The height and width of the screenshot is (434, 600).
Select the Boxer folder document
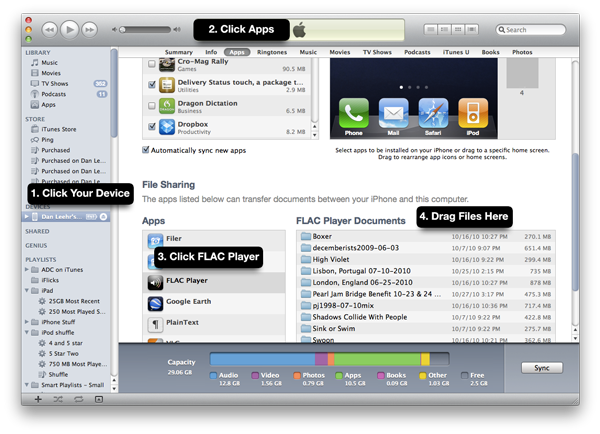coord(426,237)
